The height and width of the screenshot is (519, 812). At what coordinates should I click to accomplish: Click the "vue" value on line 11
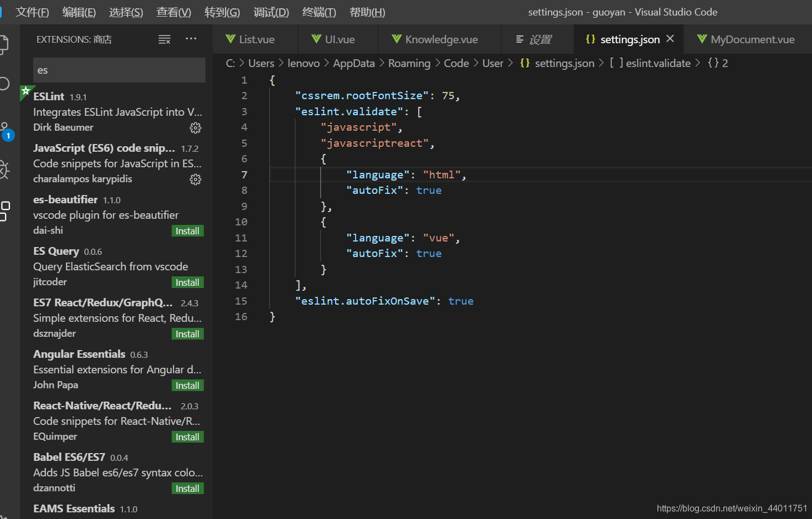439,238
